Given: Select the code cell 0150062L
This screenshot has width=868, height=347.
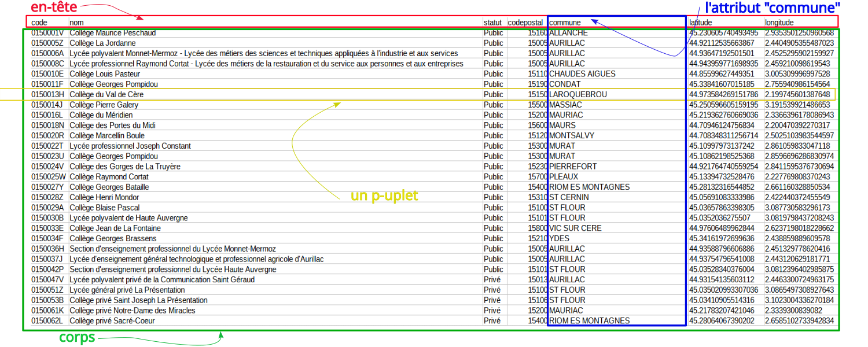Looking at the screenshot, I should pyautogui.click(x=47, y=321).
